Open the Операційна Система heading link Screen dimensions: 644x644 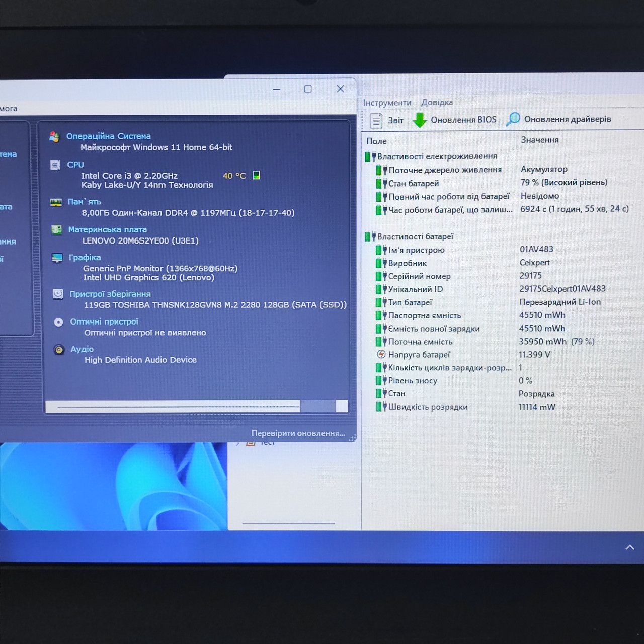click(x=109, y=136)
